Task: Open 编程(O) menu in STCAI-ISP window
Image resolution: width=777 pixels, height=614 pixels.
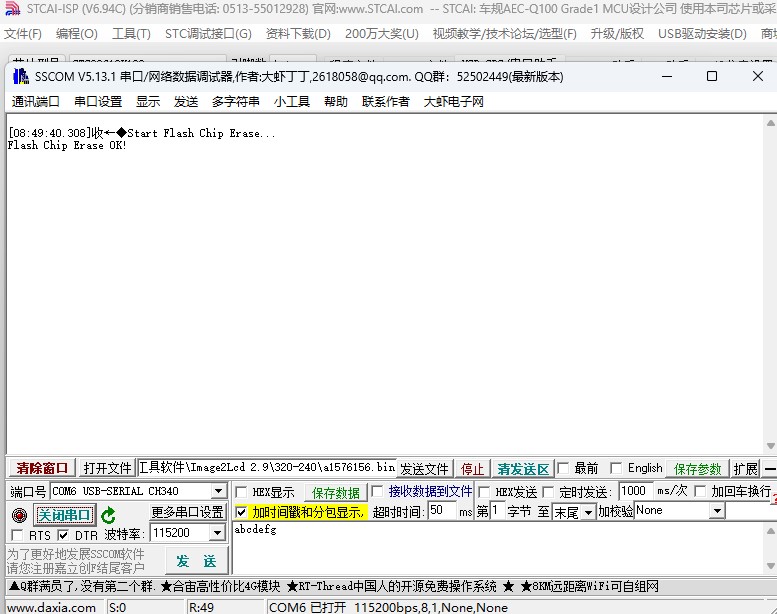Action: 77,34
